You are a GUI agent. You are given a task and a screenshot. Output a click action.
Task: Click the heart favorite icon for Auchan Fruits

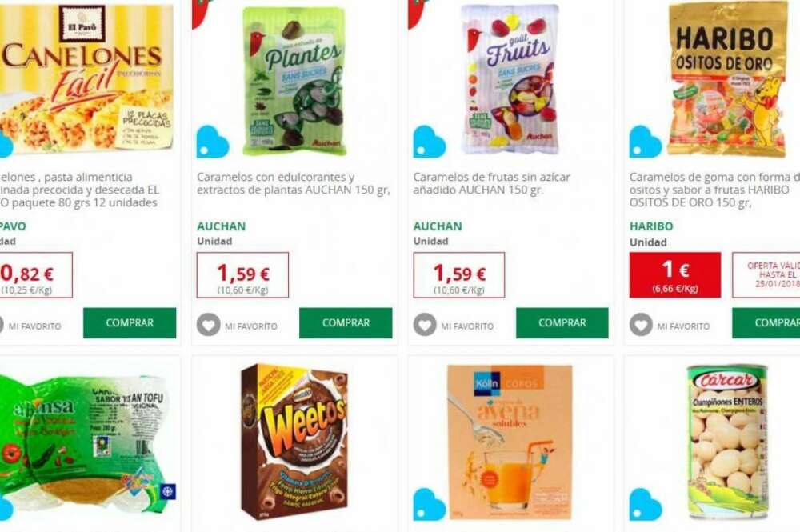[425, 325]
